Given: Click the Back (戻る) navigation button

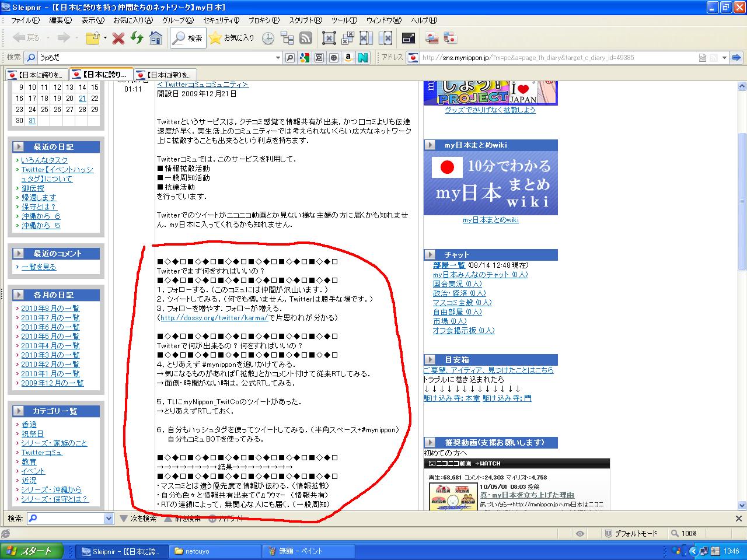Looking at the screenshot, I should point(26,38).
